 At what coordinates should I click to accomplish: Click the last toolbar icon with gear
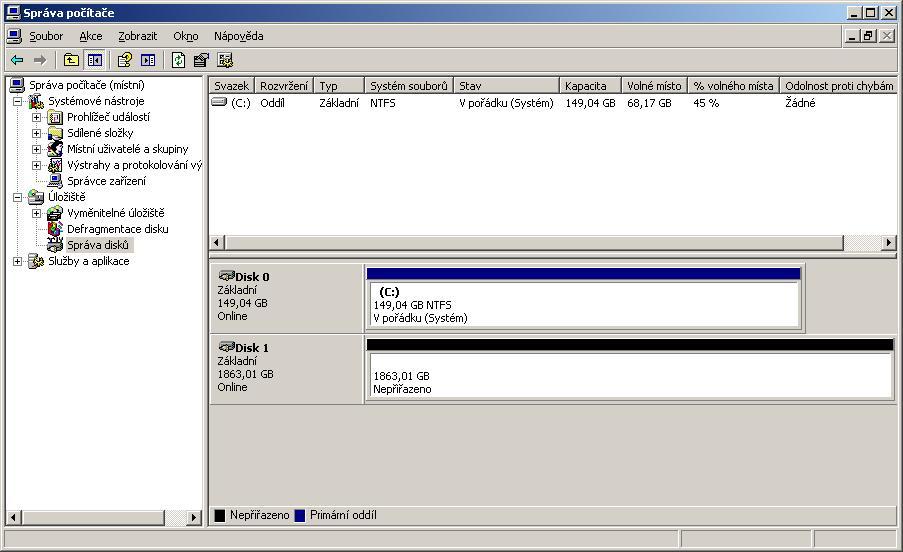(225, 60)
